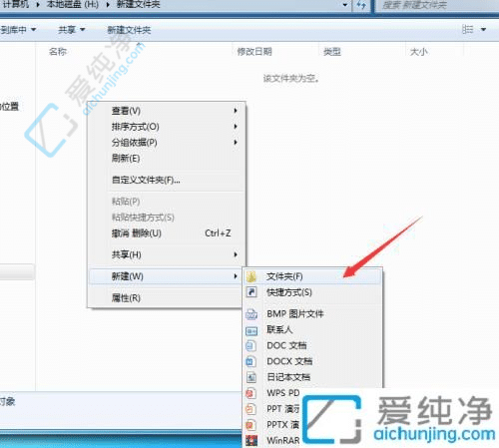Expand the 共享(H) submenu arrow
Image resolution: width=499 pixels, height=448 pixels.
[236, 254]
